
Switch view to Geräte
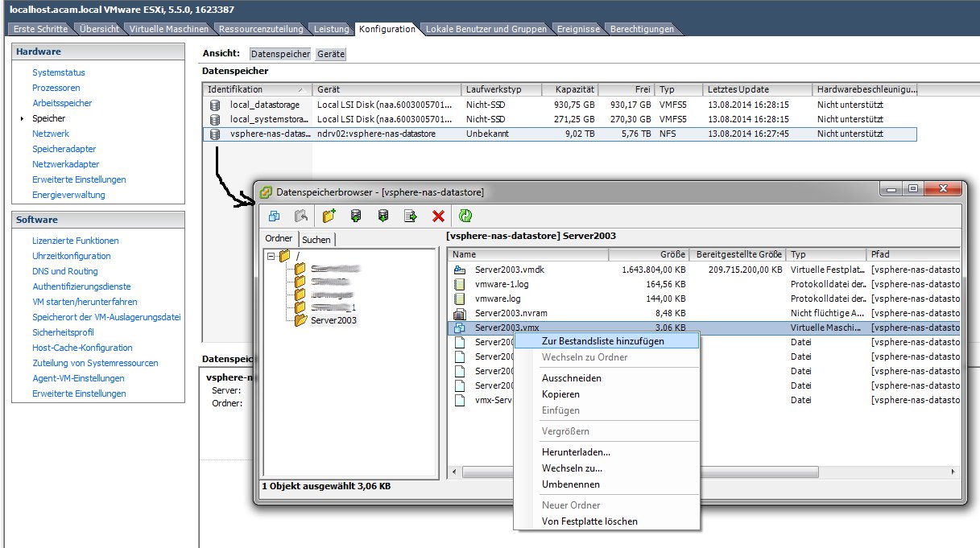point(331,54)
